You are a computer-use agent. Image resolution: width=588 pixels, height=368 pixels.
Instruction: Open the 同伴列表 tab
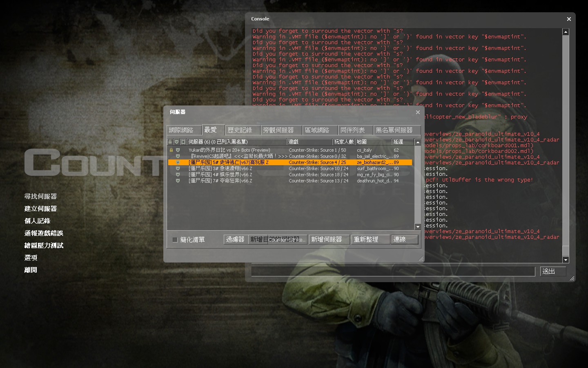355,130
